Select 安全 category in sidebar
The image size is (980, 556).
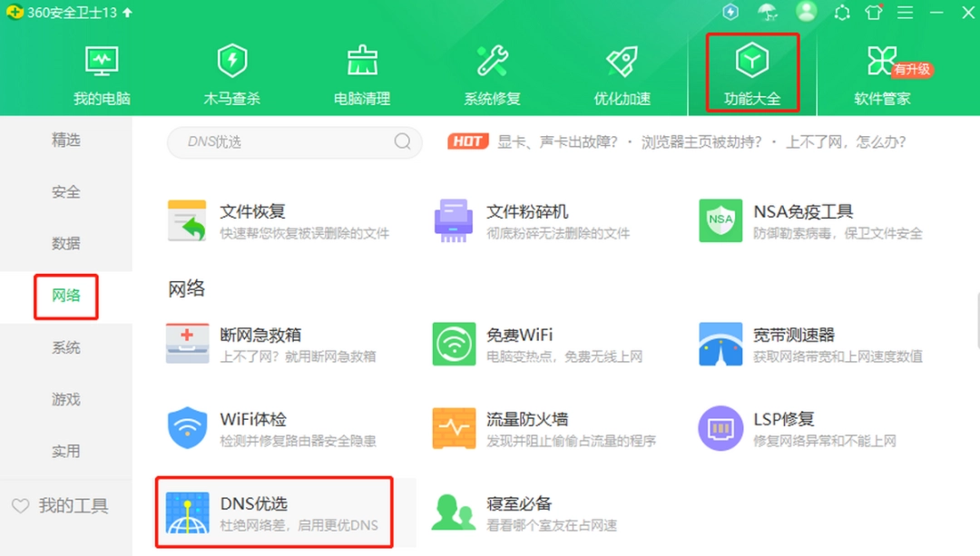(65, 191)
